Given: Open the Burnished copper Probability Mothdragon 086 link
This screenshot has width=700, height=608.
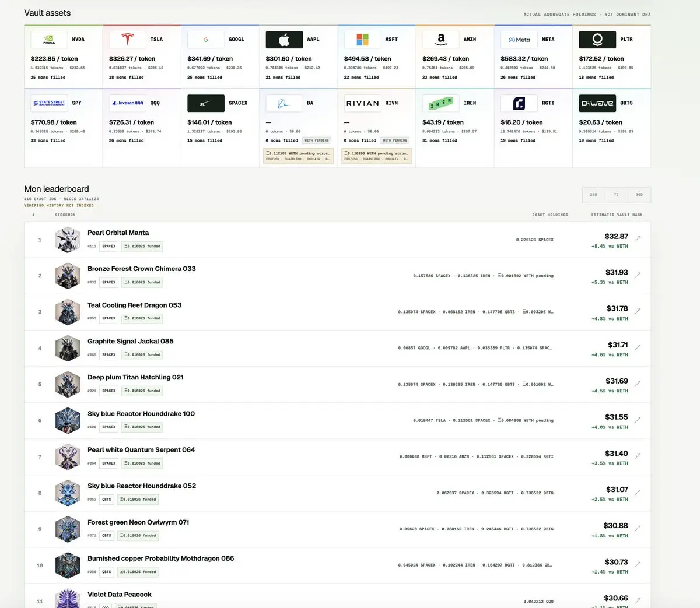Looking at the screenshot, I should coord(160,558).
